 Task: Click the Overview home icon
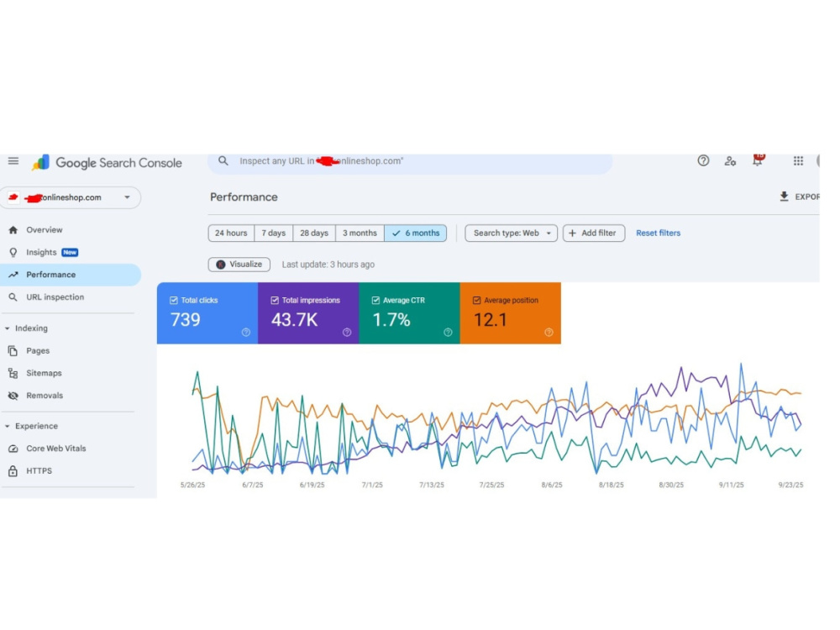pyautogui.click(x=13, y=230)
